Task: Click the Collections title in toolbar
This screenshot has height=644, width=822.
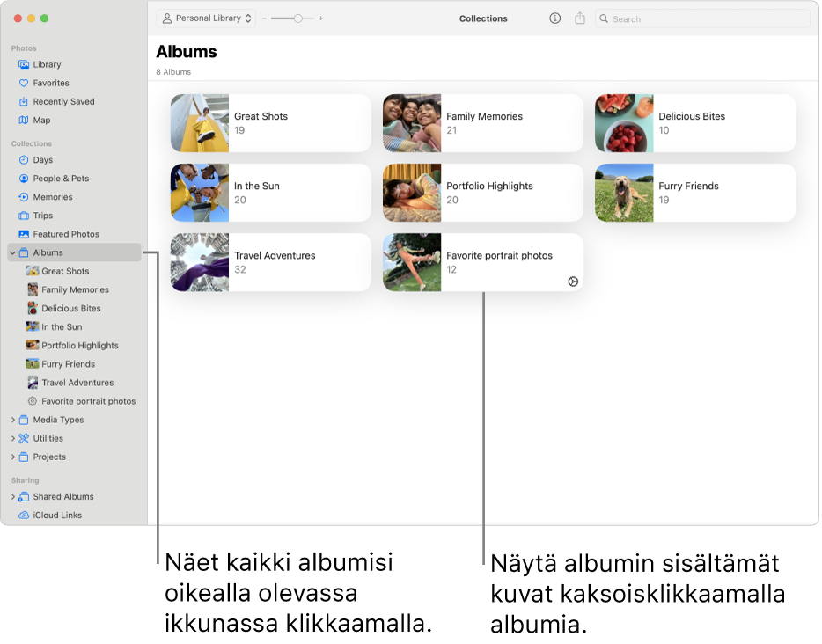Action: pyautogui.click(x=483, y=18)
